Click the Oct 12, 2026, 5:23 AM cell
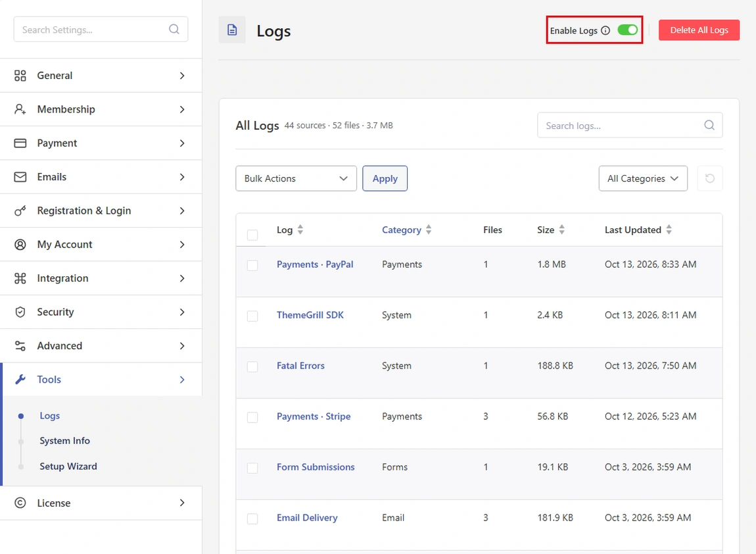This screenshot has width=756, height=554. (x=650, y=416)
